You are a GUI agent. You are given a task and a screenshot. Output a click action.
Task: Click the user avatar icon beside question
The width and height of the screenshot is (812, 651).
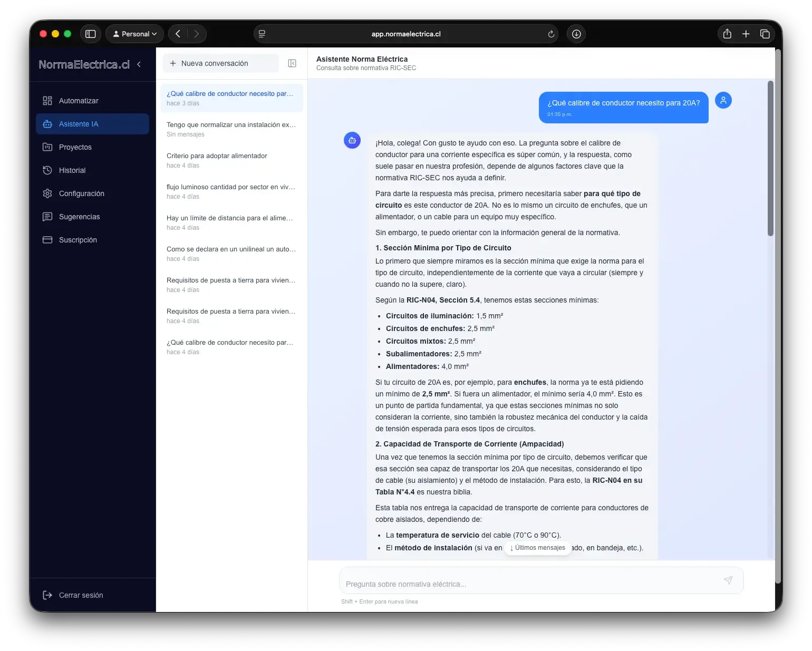point(723,100)
